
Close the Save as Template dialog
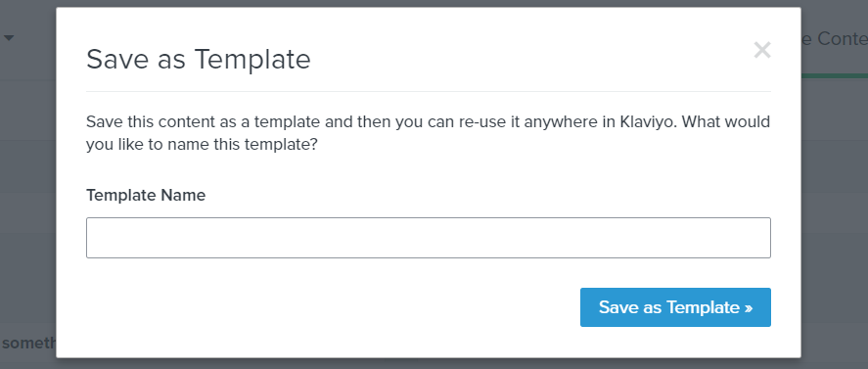(x=762, y=50)
